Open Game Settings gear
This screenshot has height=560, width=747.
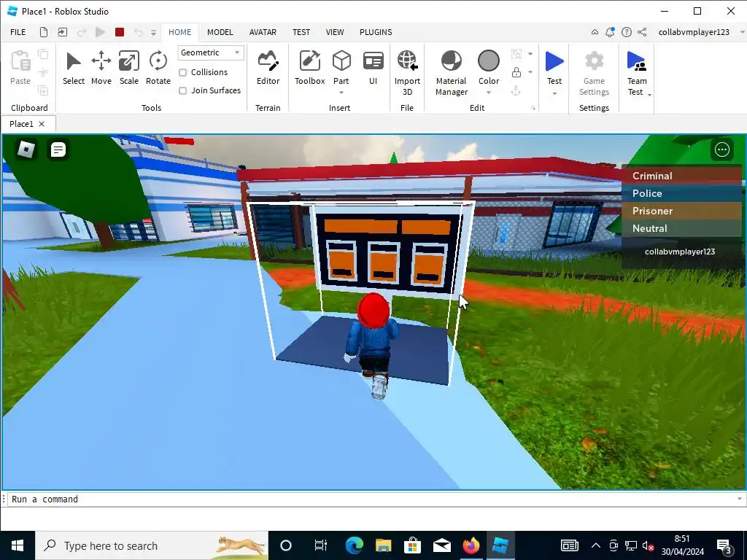pos(594,73)
